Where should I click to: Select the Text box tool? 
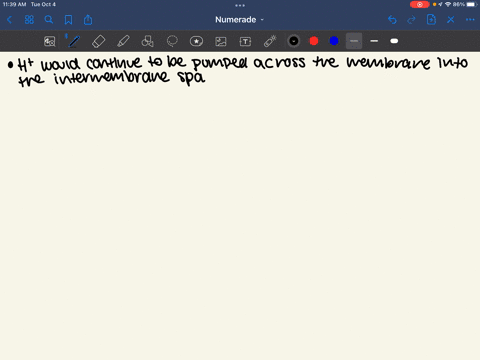pyautogui.click(x=245, y=41)
